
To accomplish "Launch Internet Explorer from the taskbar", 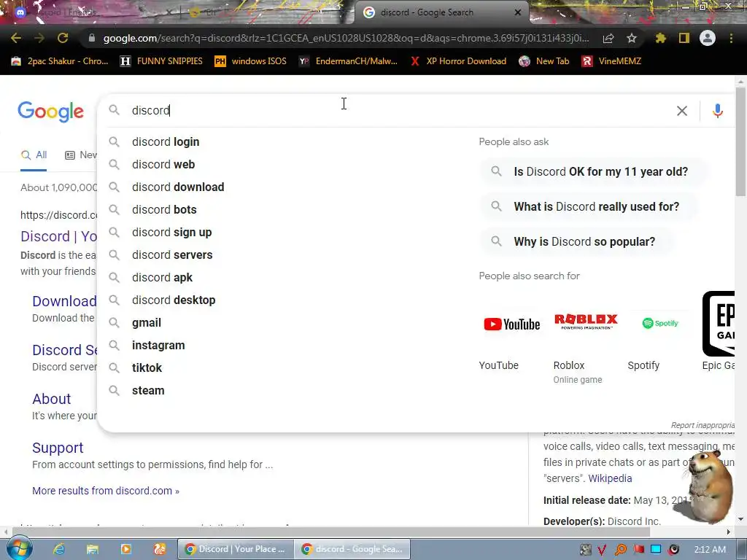I will tap(59, 549).
